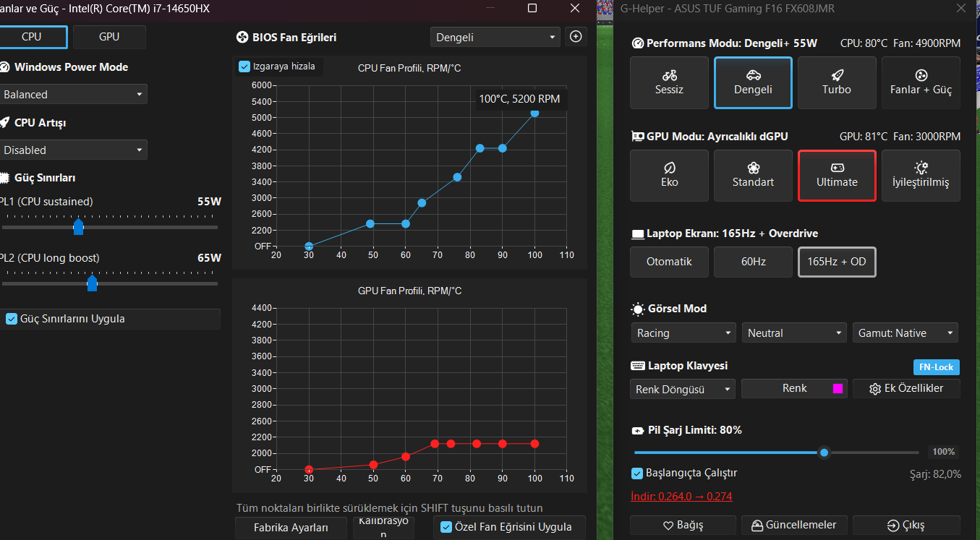Open the CPU Artışı dropdown
Screen dimensions: 980x540
(72, 150)
